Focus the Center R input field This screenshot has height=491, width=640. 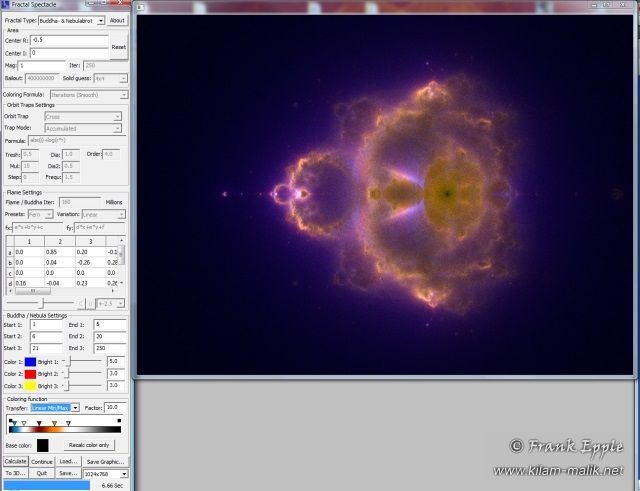[x=69, y=40]
